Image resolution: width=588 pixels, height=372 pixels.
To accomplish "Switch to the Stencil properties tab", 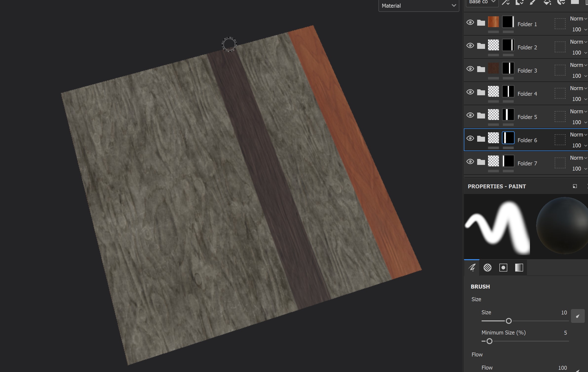I will point(503,268).
